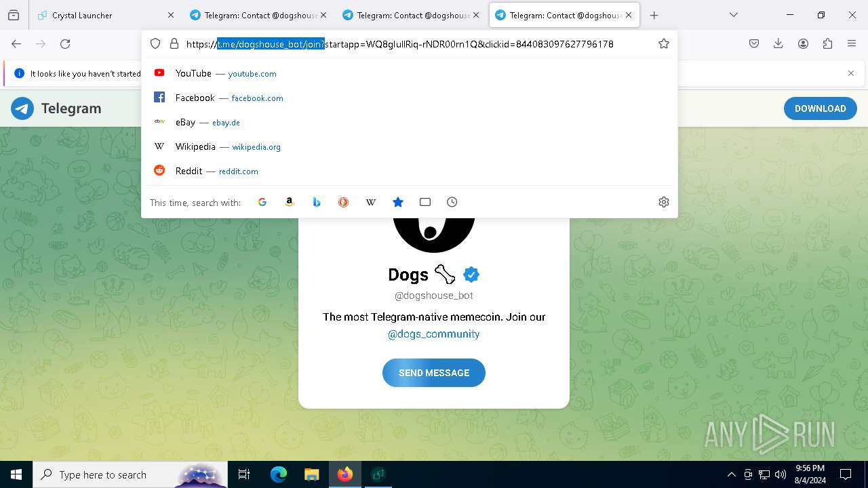Click the Telegram DOWNLOAD button

(820, 108)
